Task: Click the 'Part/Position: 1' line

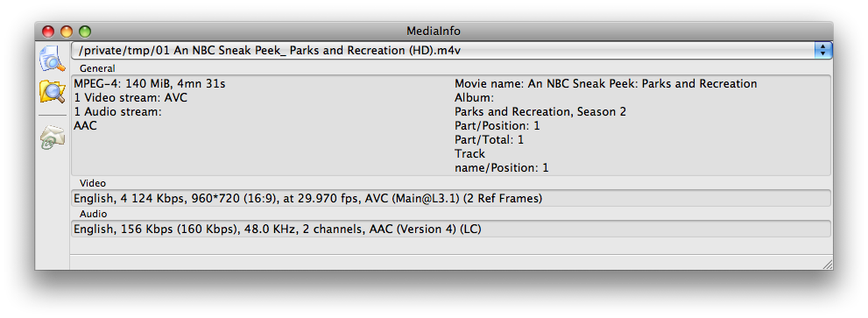Action: coord(498,126)
